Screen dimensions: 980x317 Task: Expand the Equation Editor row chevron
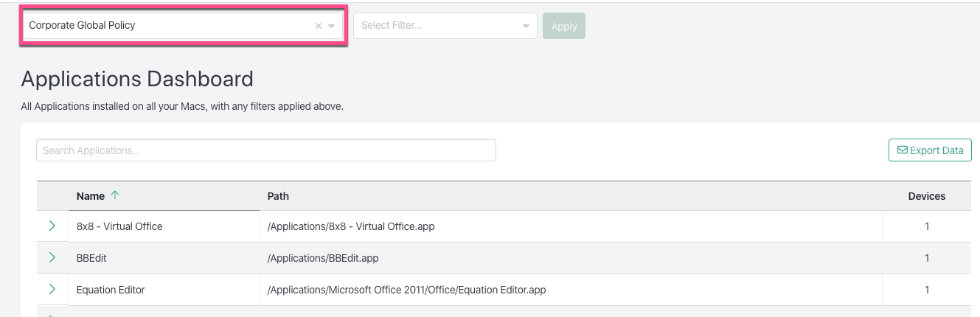coord(52,290)
